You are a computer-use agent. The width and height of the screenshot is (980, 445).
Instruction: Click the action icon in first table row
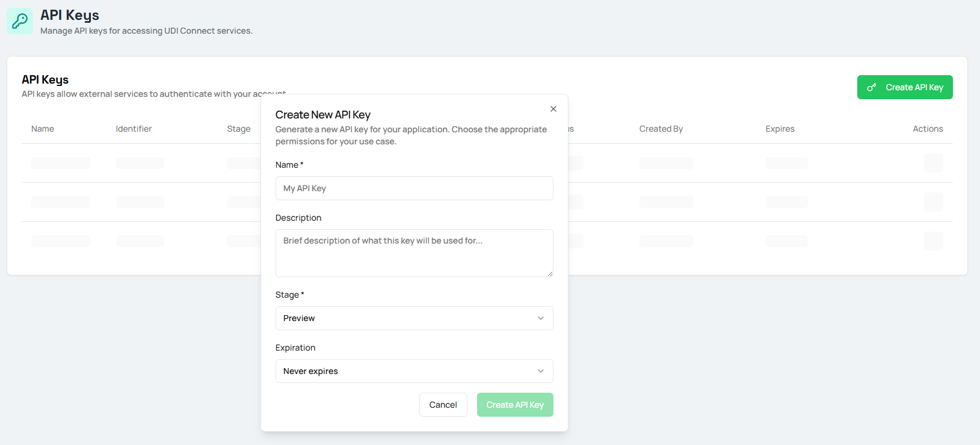(933, 163)
